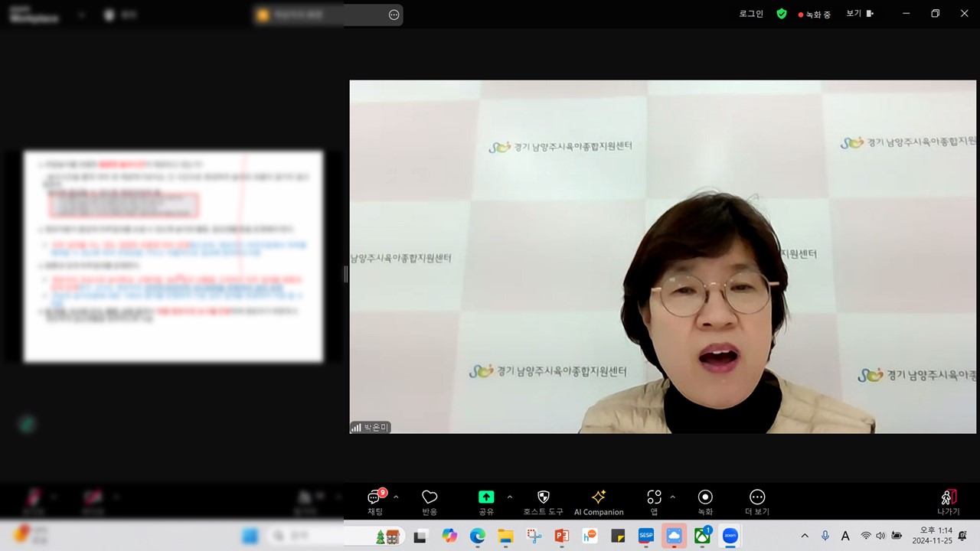Viewport: 980px width, 551px height.
Task: Click the holiday widget icon in taskbar
Action: tap(387, 537)
